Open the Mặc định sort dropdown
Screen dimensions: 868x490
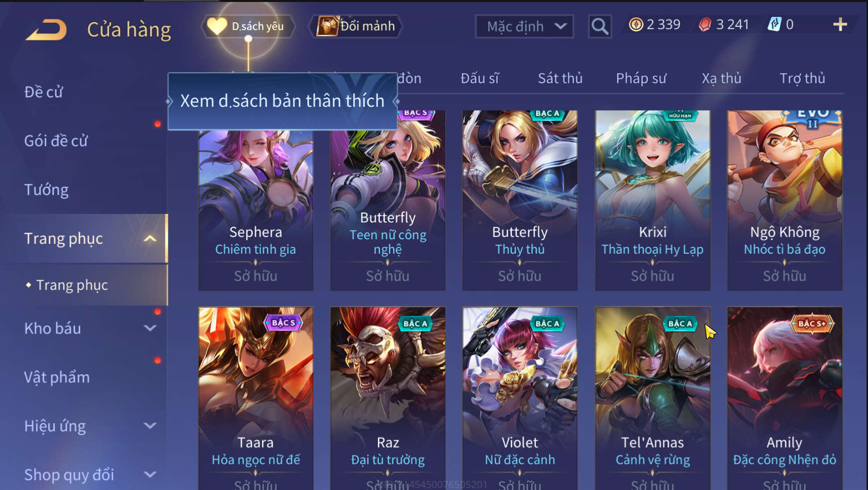[x=524, y=26]
